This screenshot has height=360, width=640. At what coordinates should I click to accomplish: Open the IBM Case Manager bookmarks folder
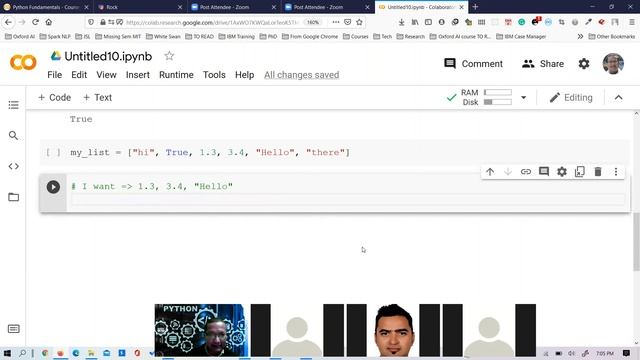coord(521,36)
